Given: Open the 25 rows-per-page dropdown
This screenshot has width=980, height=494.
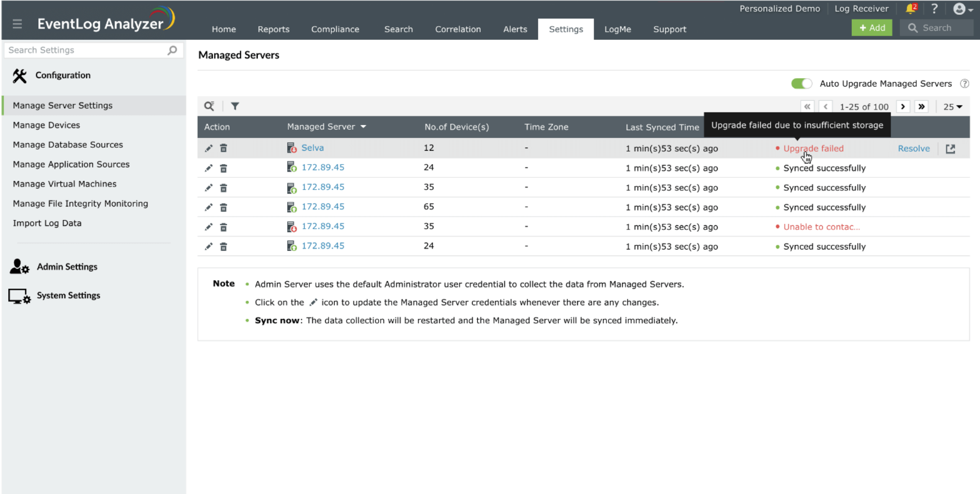Looking at the screenshot, I should [x=952, y=107].
